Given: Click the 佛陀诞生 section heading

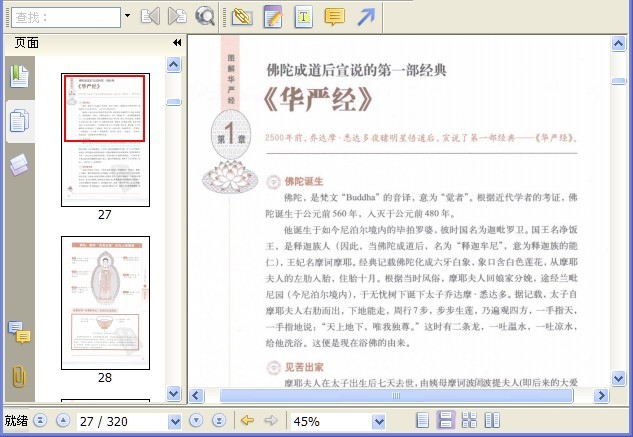Looking at the screenshot, I should click(304, 182).
